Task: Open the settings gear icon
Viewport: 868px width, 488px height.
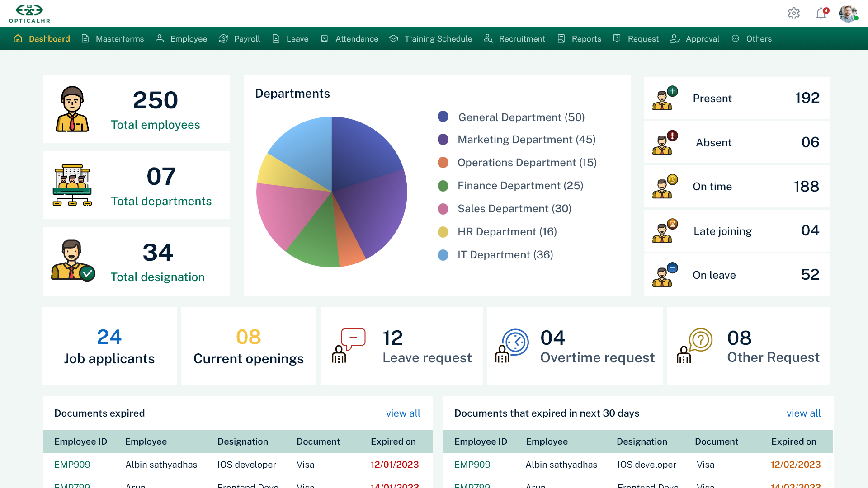Action: coord(793,14)
